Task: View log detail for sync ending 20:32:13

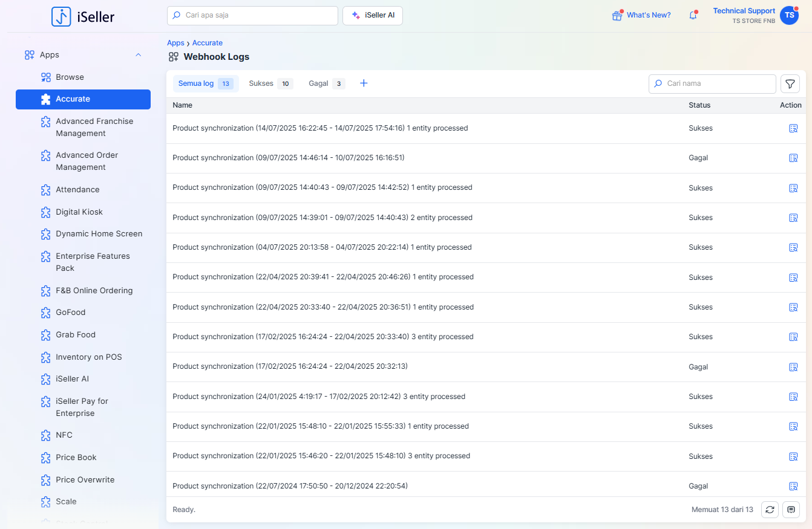Action: pos(793,367)
